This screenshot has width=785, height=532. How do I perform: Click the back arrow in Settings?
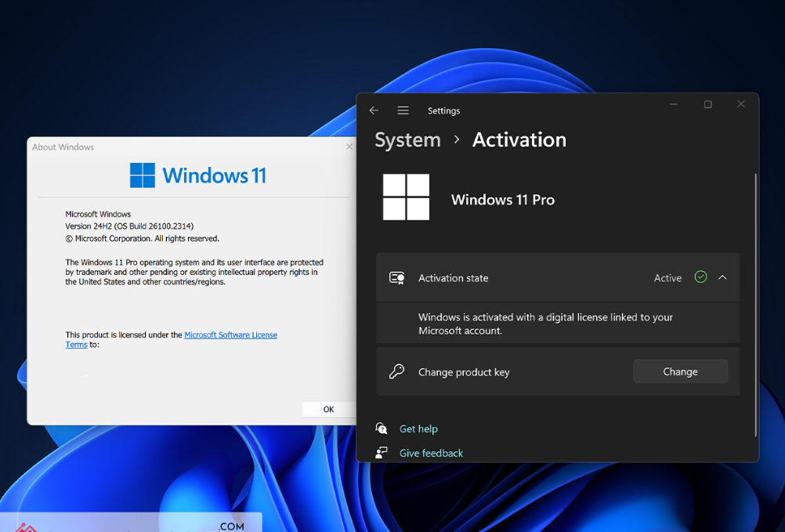click(374, 110)
